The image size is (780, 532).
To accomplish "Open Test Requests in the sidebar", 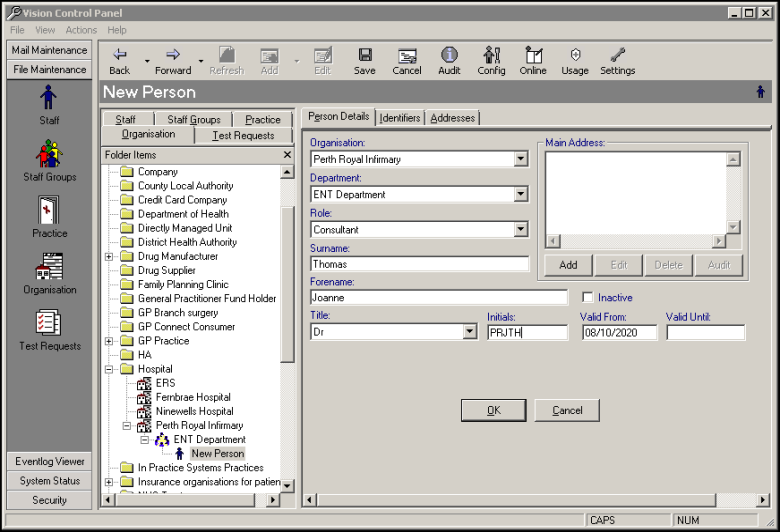I will tap(49, 329).
